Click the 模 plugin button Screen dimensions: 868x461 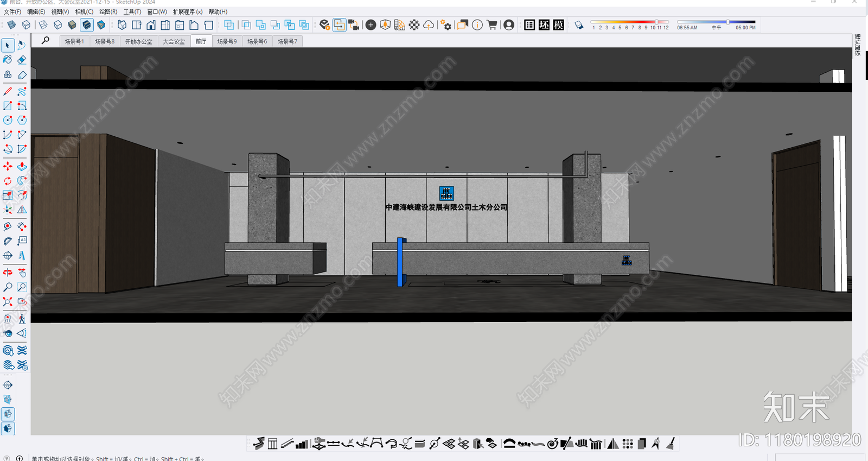(559, 25)
